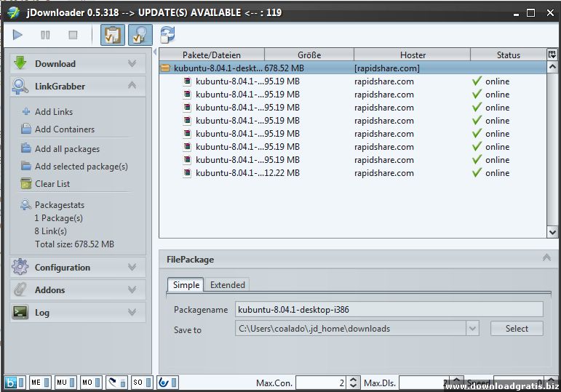This screenshot has height=392, width=561.
Task: Click Add selected package(s)
Action: tap(81, 167)
